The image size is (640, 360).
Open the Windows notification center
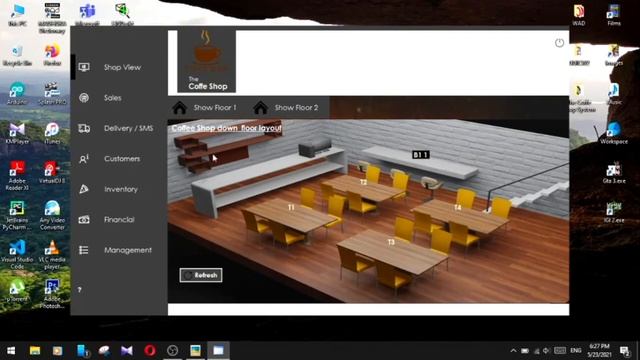pyautogui.click(x=624, y=351)
